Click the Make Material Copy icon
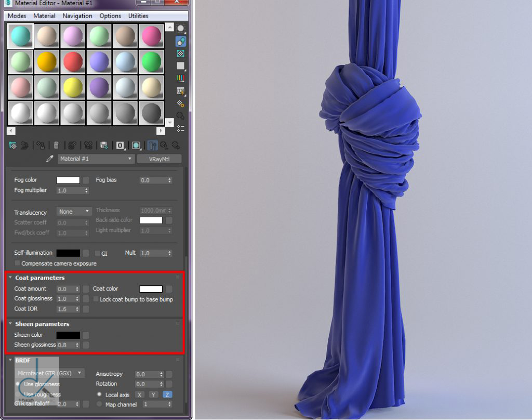The width and height of the screenshot is (532, 420). click(x=72, y=146)
